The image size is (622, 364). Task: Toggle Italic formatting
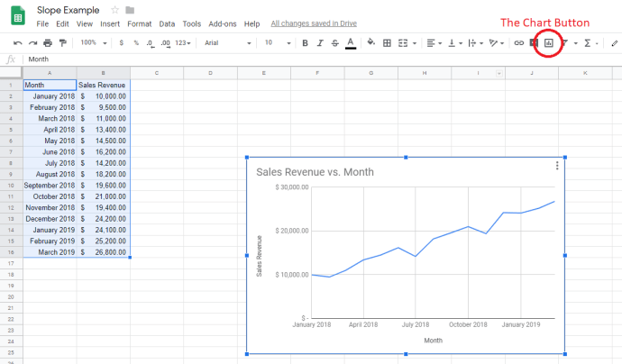click(320, 42)
